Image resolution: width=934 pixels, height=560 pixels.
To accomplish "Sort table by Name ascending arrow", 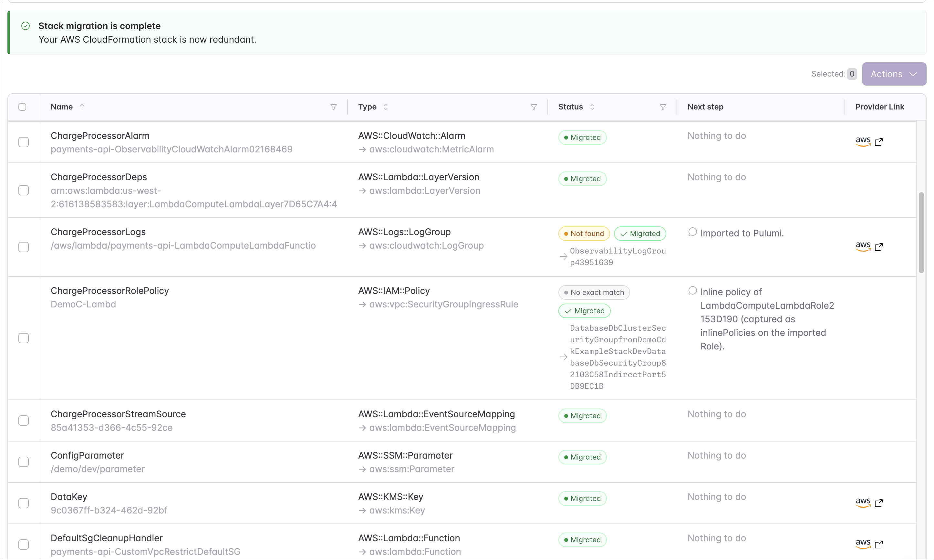I will (x=82, y=107).
